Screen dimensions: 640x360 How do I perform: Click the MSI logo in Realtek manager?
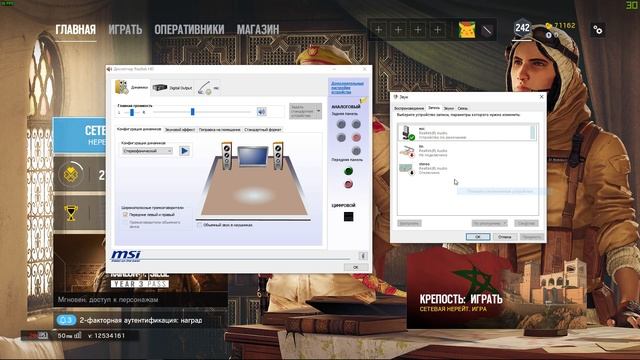126,256
